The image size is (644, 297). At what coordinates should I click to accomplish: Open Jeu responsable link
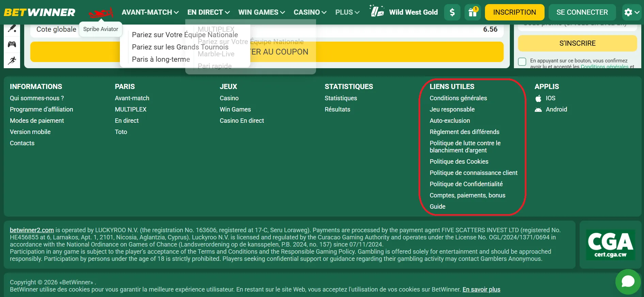tap(452, 109)
